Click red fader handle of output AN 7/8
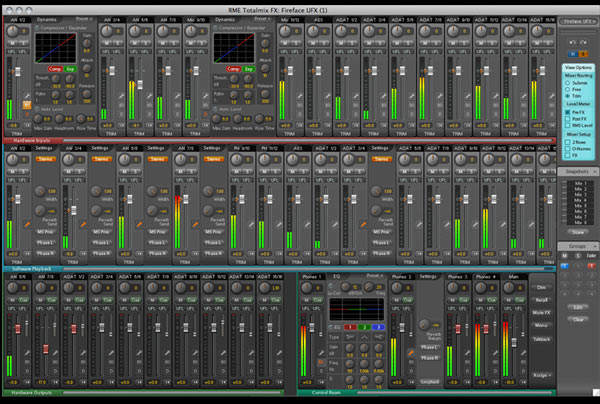The width and height of the screenshot is (600, 404). point(46,349)
